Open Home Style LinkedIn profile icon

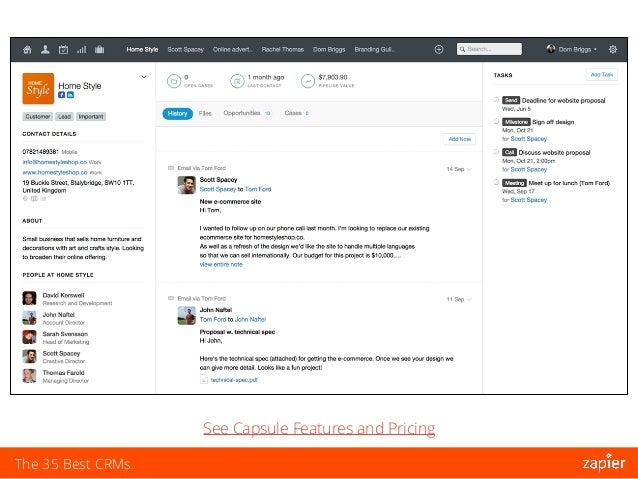click(70, 95)
